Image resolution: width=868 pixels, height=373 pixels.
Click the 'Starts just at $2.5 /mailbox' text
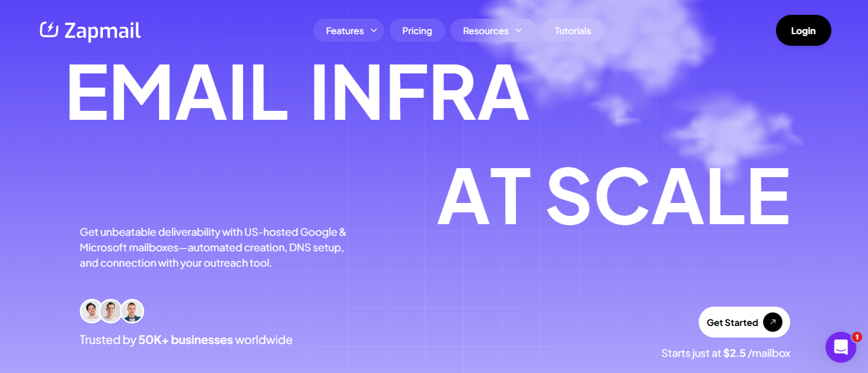(x=726, y=353)
